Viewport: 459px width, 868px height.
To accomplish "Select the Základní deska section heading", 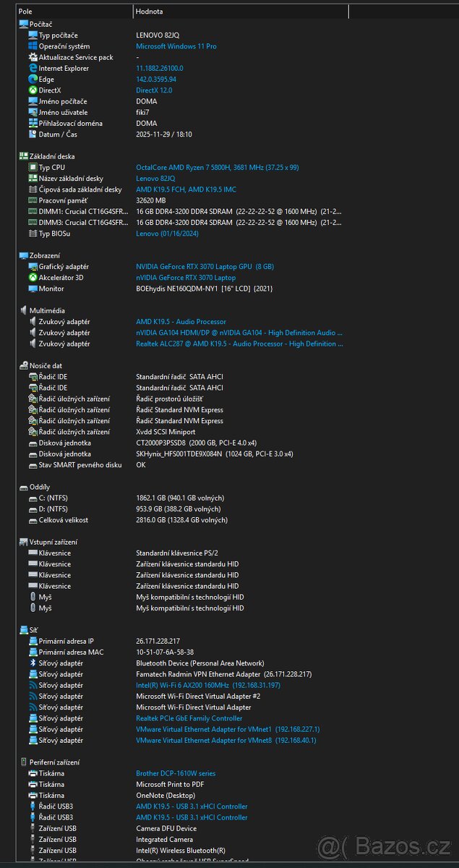I will (x=51, y=156).
